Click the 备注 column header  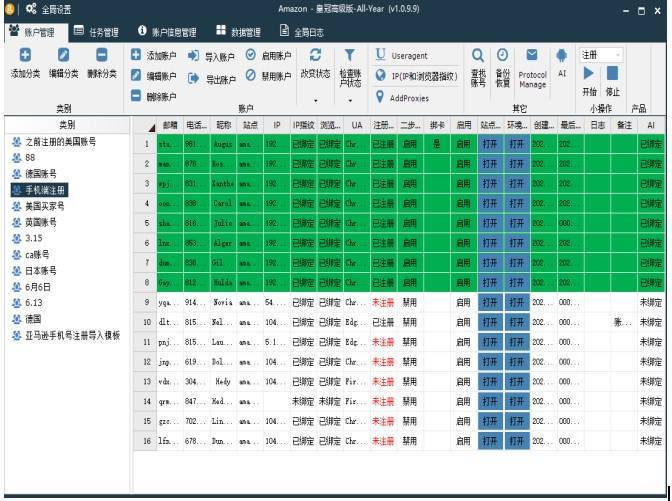624,125
